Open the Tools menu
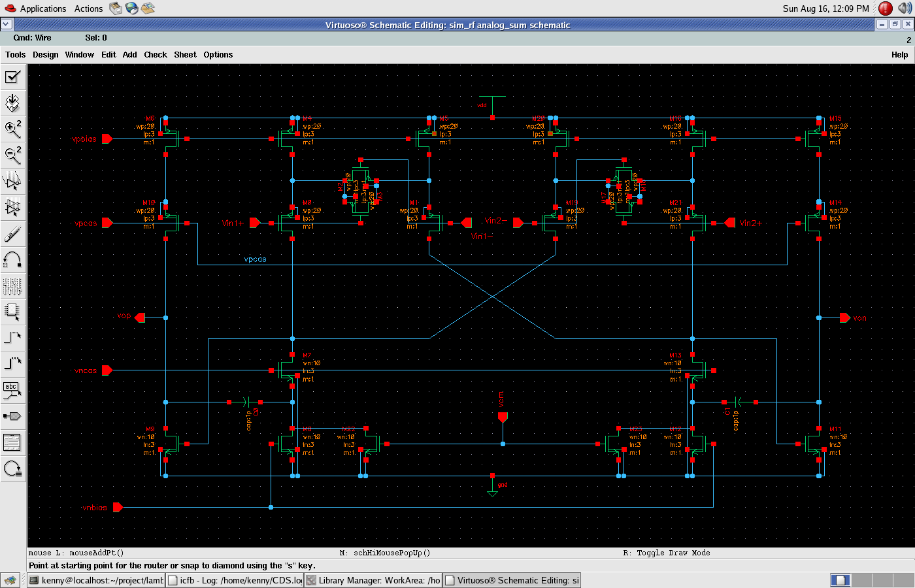The width and height of the screenshot is (915, 588). tap(16, 55)
